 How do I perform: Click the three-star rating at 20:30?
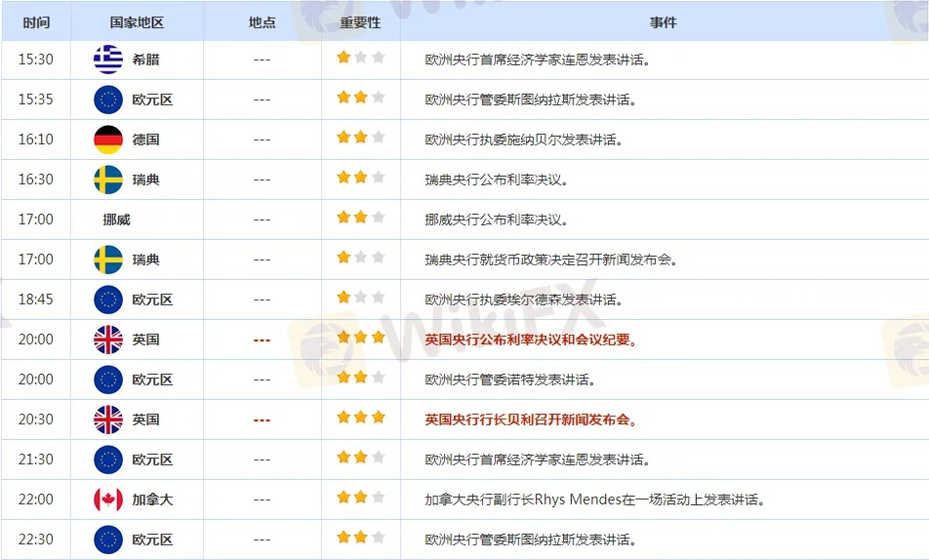pos(361,418)
